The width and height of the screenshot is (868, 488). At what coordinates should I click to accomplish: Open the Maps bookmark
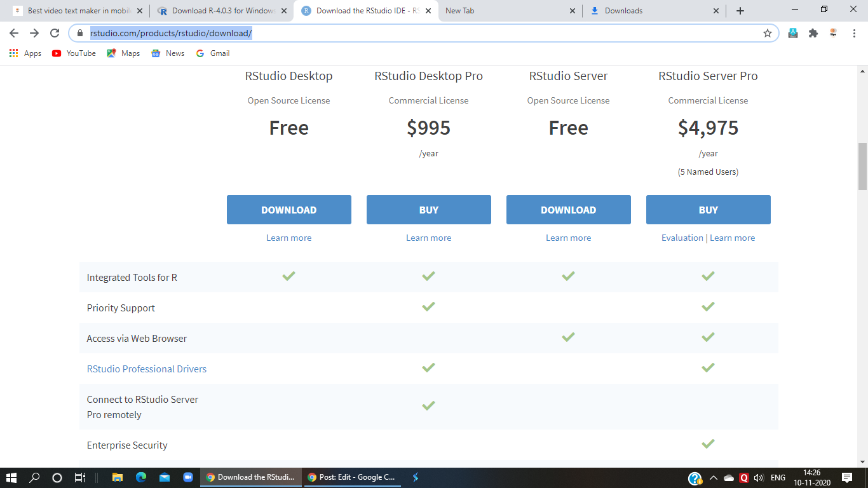123,53
